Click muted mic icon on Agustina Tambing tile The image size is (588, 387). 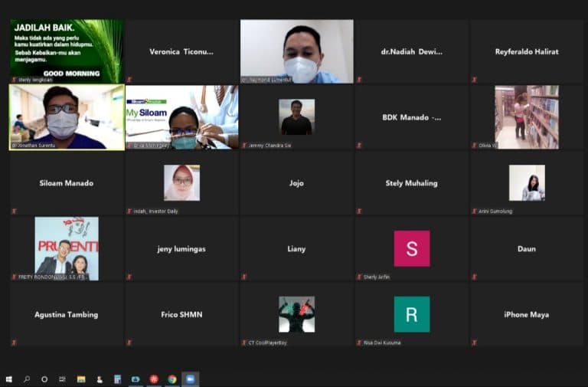[15, 343]
